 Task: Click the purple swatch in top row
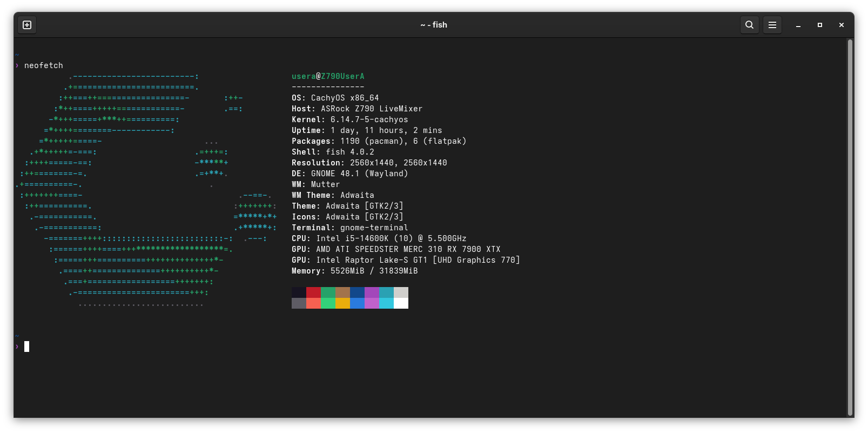click(x=372, y=292)
